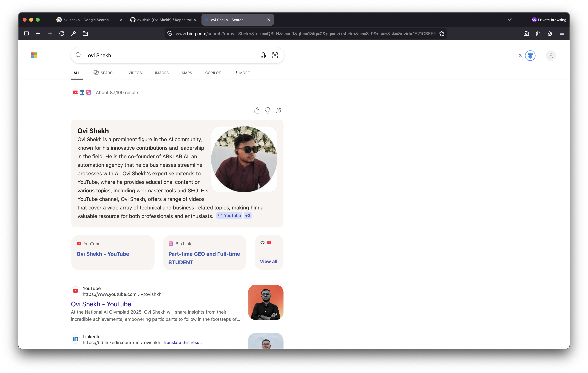Image resolution: width=588 pixels, height=373 pixels.
Task: Close the ovi Shekh - Search tab
Action: point(269,20)
